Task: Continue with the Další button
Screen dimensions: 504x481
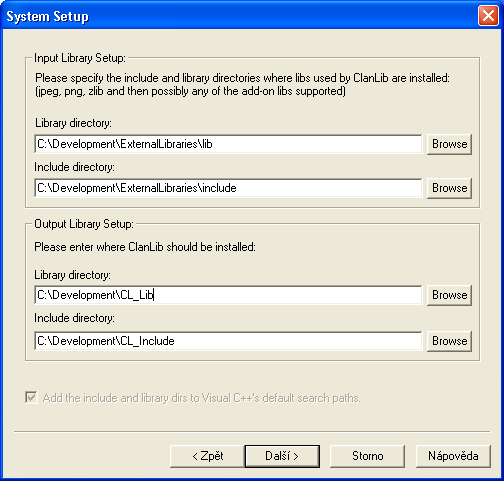Action: [282, 456]
